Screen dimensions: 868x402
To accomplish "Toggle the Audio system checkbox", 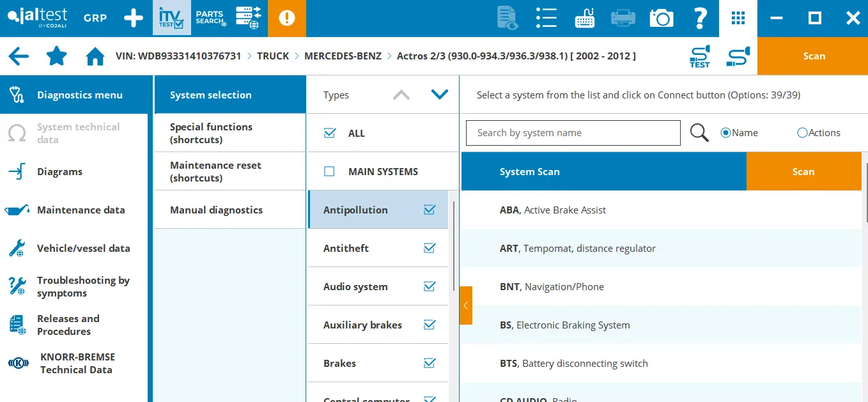I will [430, 286].
